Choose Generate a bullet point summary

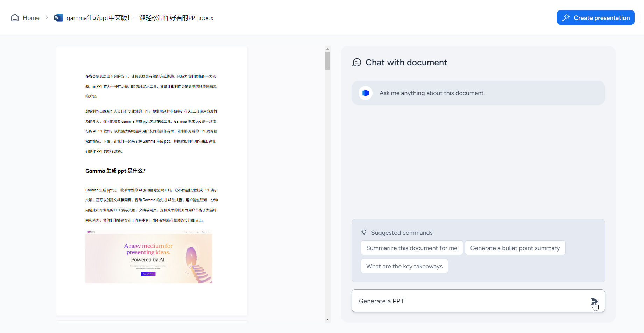pos(515,248)
